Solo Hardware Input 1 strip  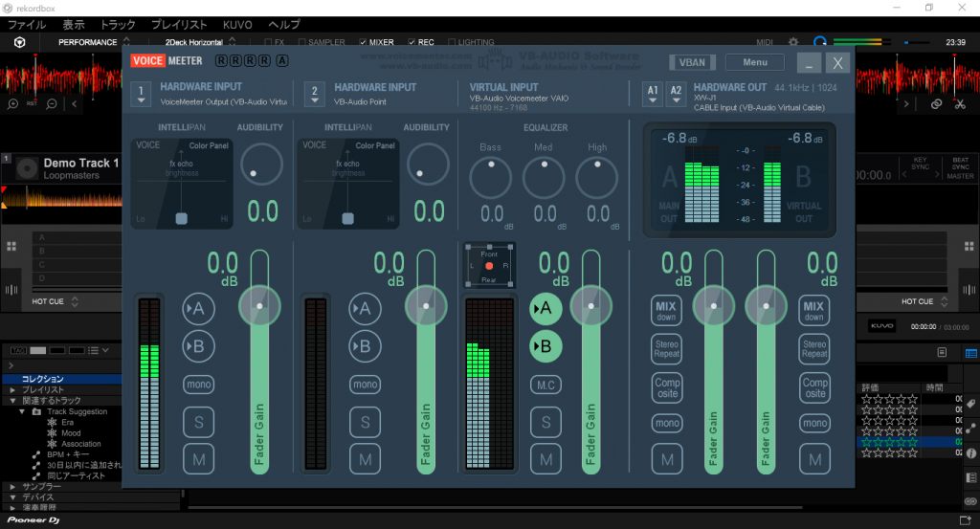point(199,423)
